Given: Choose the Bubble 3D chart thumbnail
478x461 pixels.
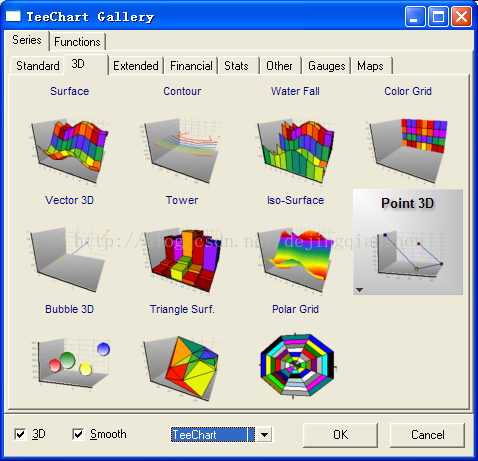Looking at the screenshot, I should 70,365.
